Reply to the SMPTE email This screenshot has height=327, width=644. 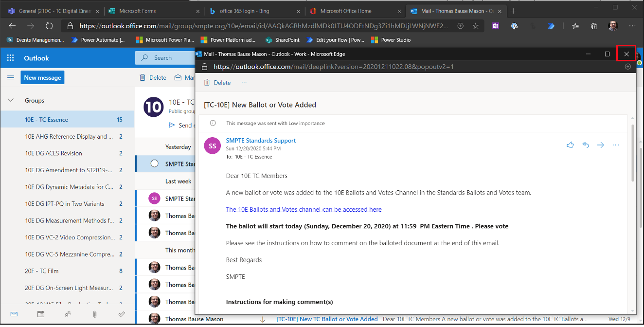(x=586, y=145)
